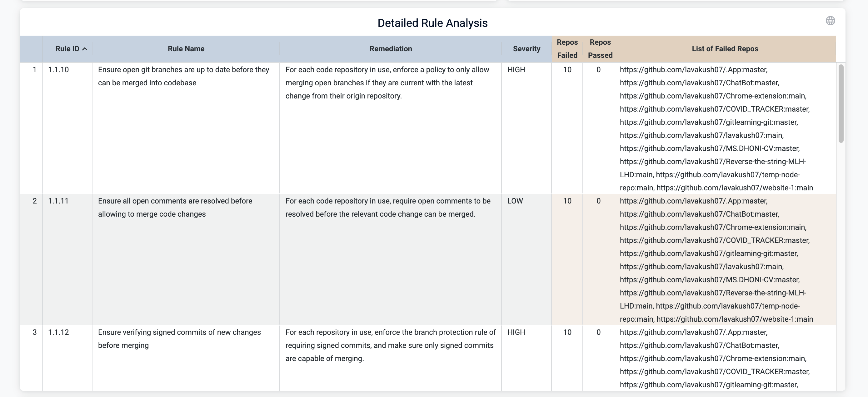
Task: Click remediation text about open comments
Action: [387, 207]
